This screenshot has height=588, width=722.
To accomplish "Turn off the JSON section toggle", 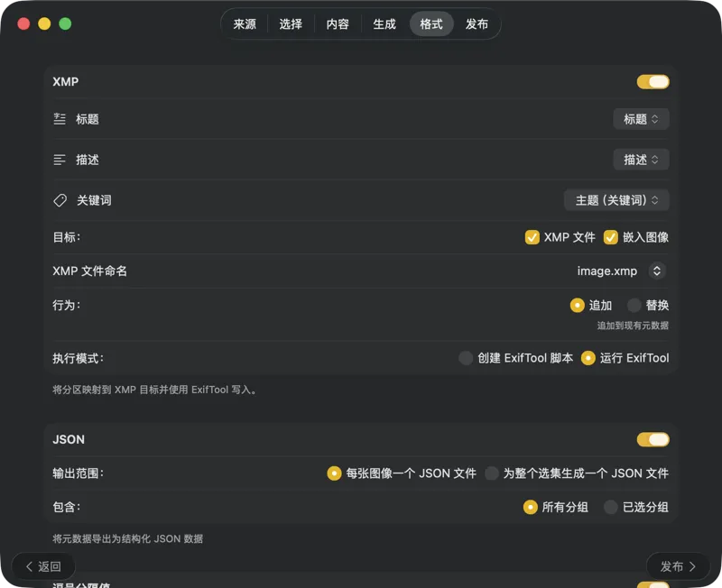I will [653, 439].
